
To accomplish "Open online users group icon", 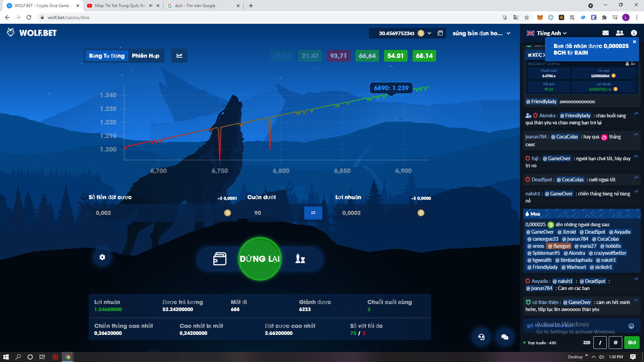I will click(x=620, y=33).
